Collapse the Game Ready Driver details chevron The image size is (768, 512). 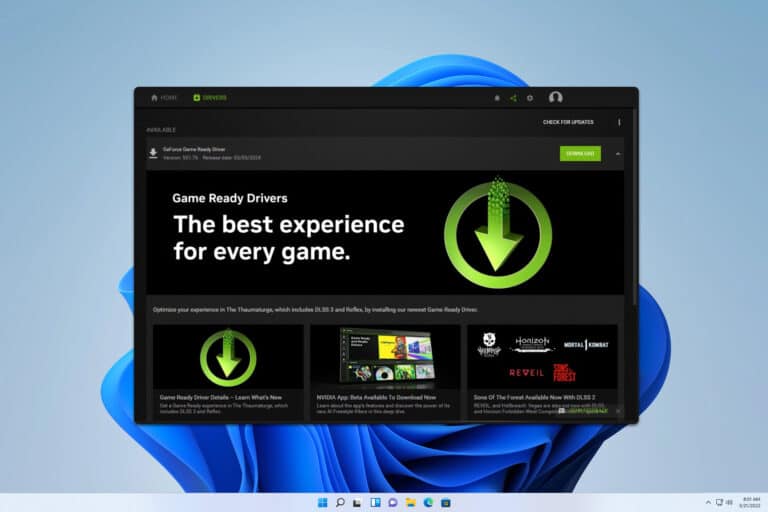tap(618, 154)
